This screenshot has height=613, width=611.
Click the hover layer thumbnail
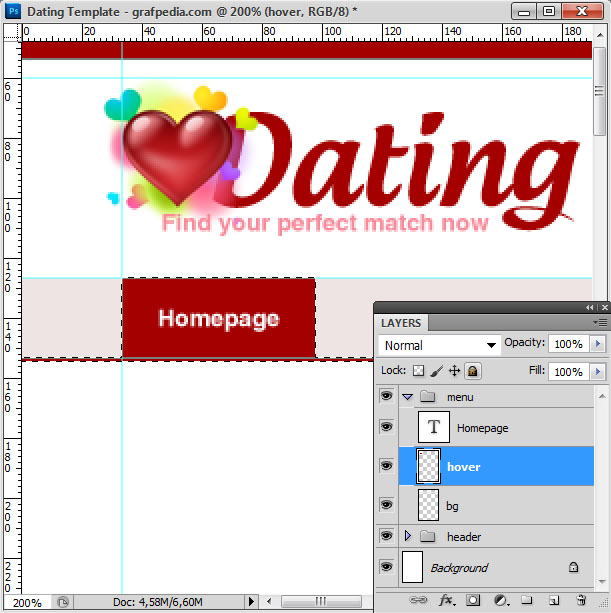(428, 466)
